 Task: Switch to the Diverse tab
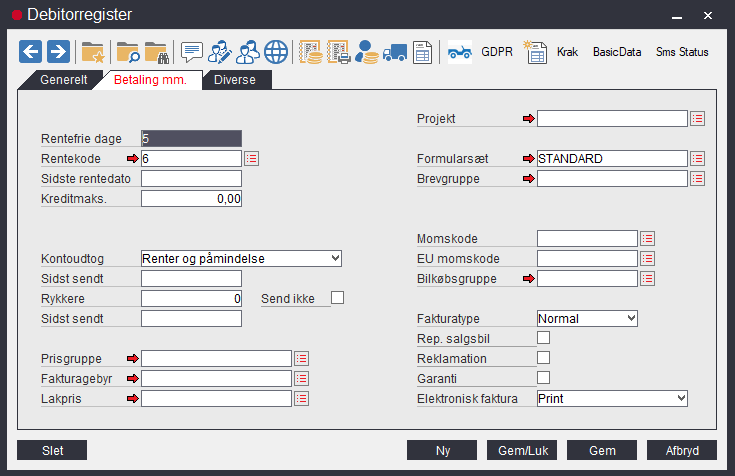(235, 80)
